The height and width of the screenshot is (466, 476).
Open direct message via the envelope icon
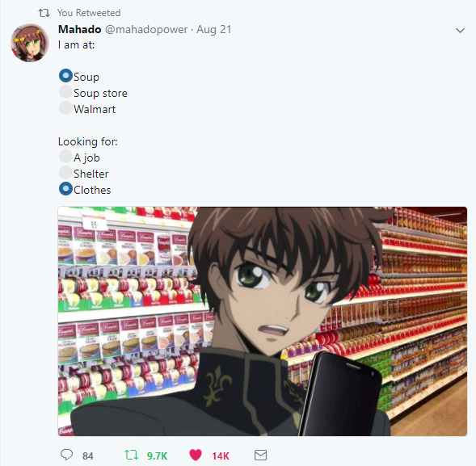click(260, 455)
